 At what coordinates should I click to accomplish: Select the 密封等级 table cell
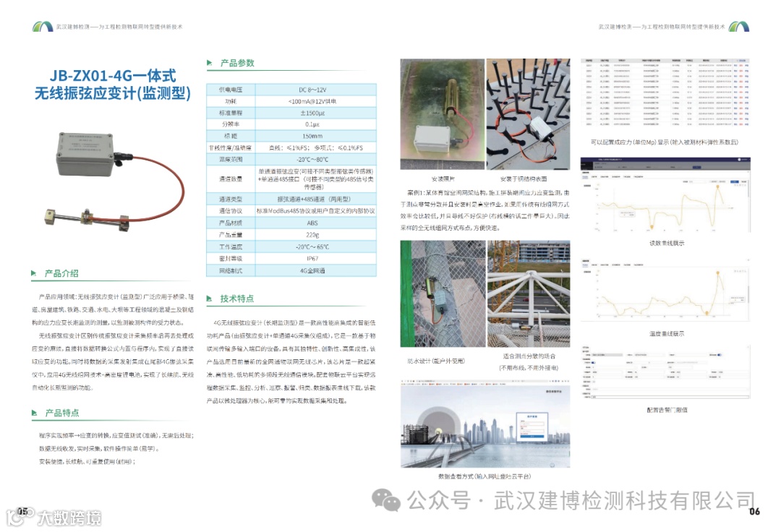point(231,258)
